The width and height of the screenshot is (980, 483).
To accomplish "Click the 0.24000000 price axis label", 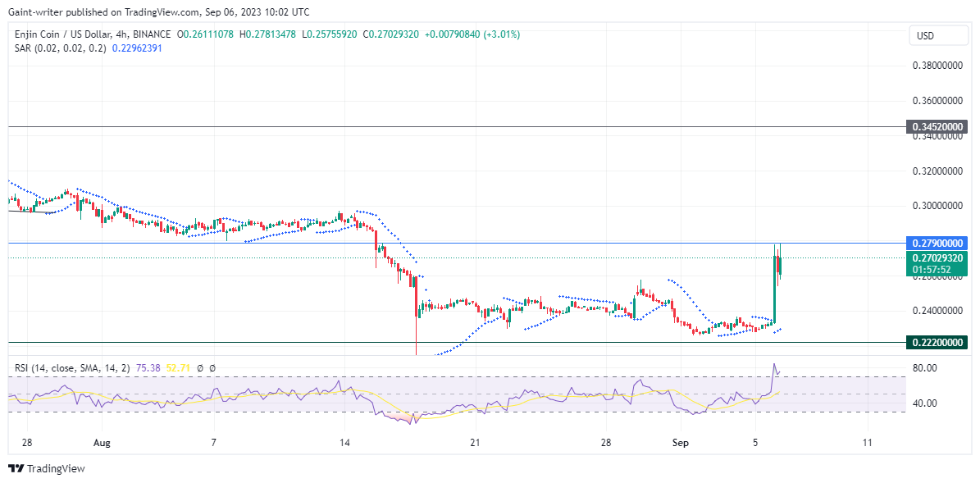I will point(937,311).
